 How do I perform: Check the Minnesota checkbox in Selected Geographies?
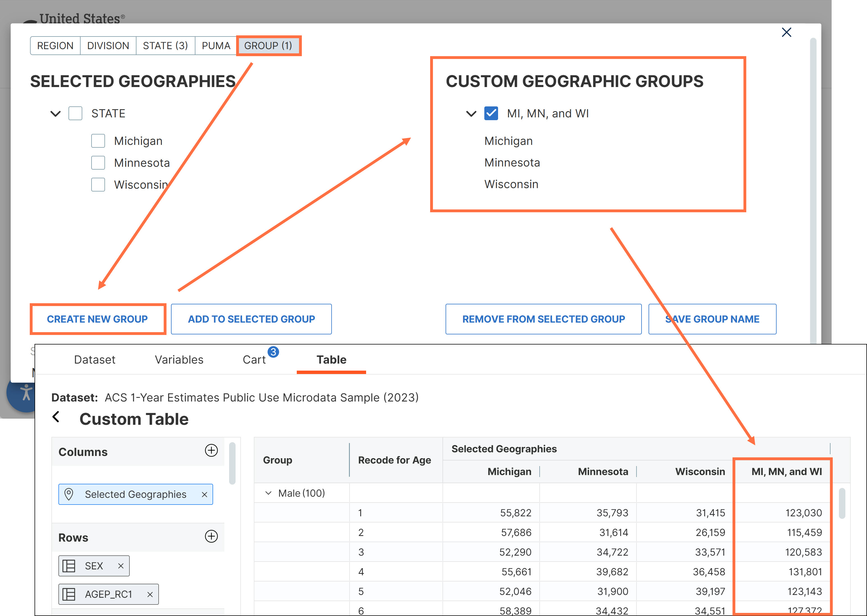coord(98,163)
